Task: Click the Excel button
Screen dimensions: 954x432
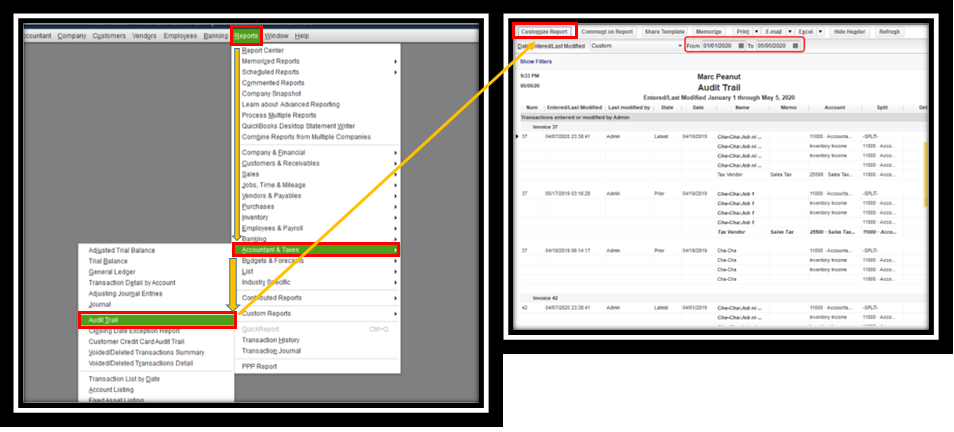Action: (x=806, y=32)
